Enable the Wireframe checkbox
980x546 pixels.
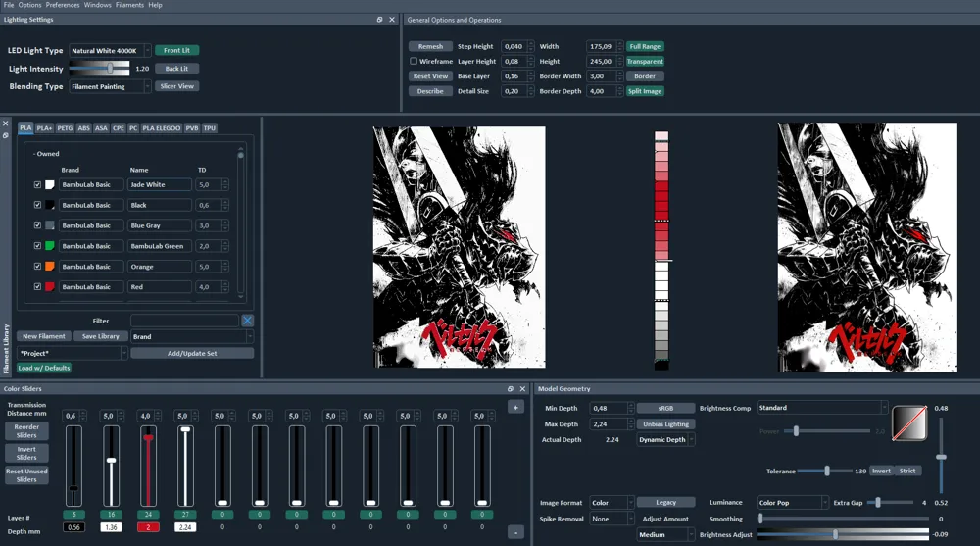(x=414, y=62)
